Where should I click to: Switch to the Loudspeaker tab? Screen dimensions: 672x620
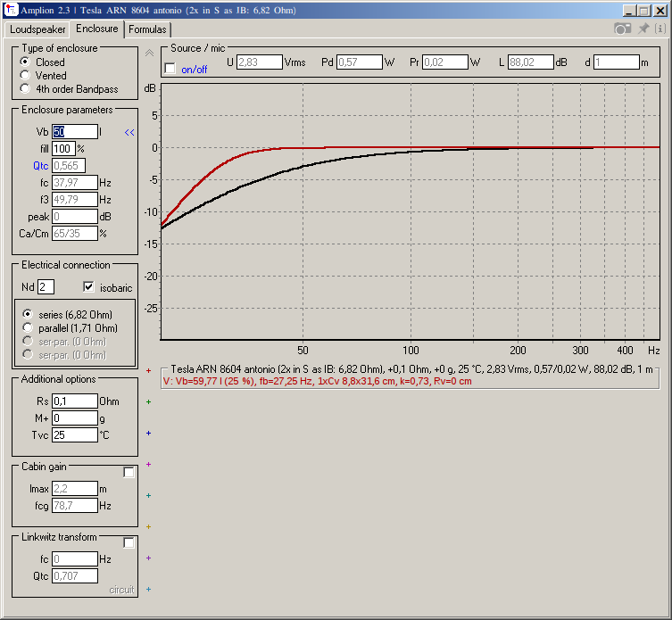(37, 29)
